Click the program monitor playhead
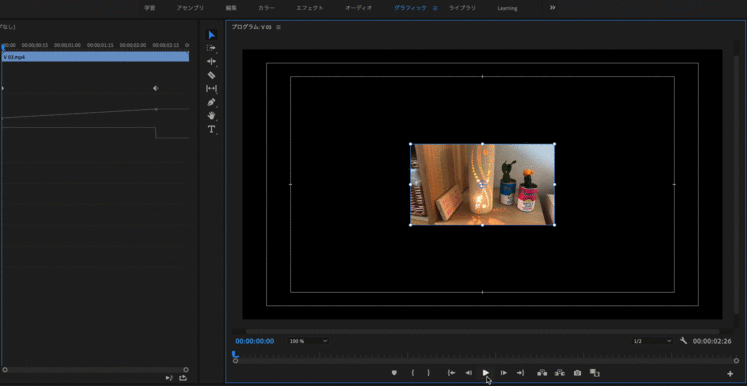Viewport: 747px width, 386px height. click(x=234, y=354)
